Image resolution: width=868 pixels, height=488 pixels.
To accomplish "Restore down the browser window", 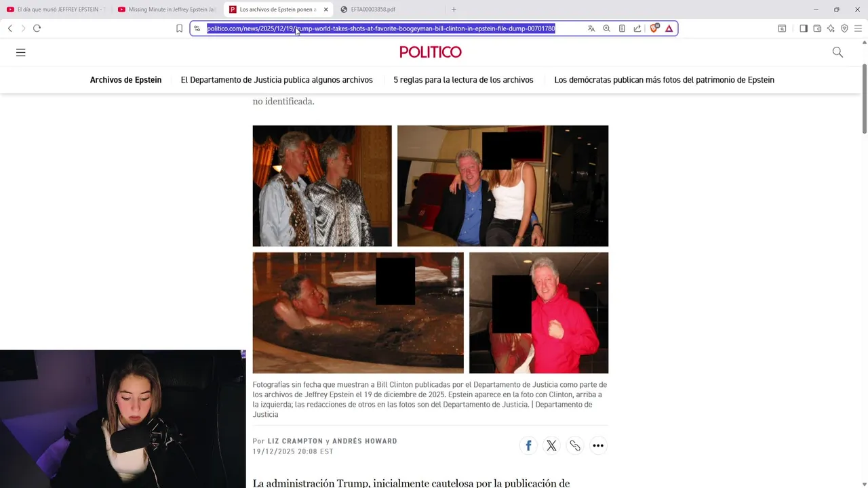I will 837,9.
